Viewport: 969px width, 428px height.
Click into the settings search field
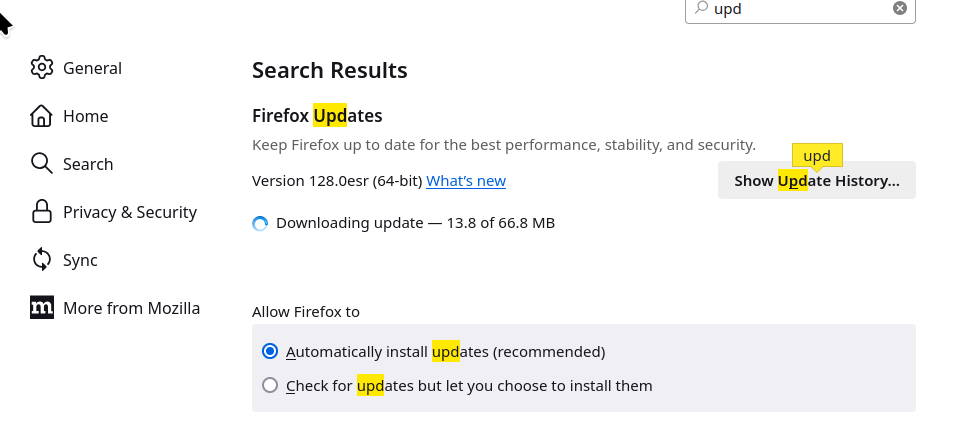coord(800,9)
